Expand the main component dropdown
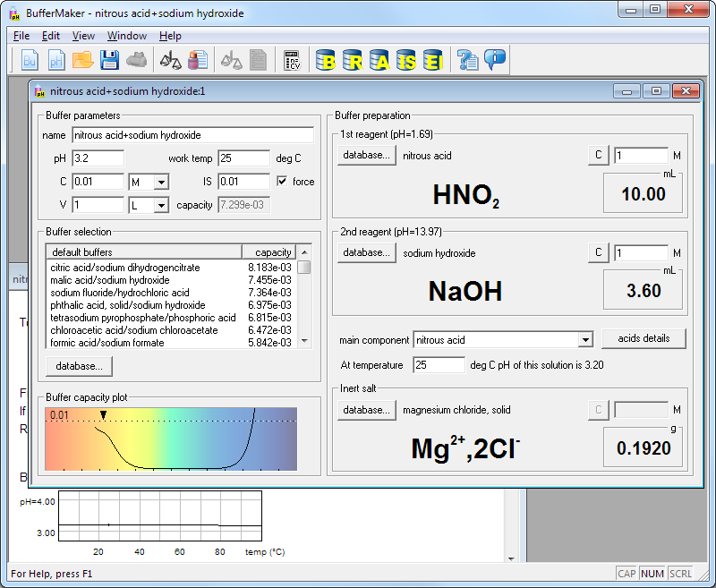The height and width of the screenshot is (588, 716). point(585,340)
